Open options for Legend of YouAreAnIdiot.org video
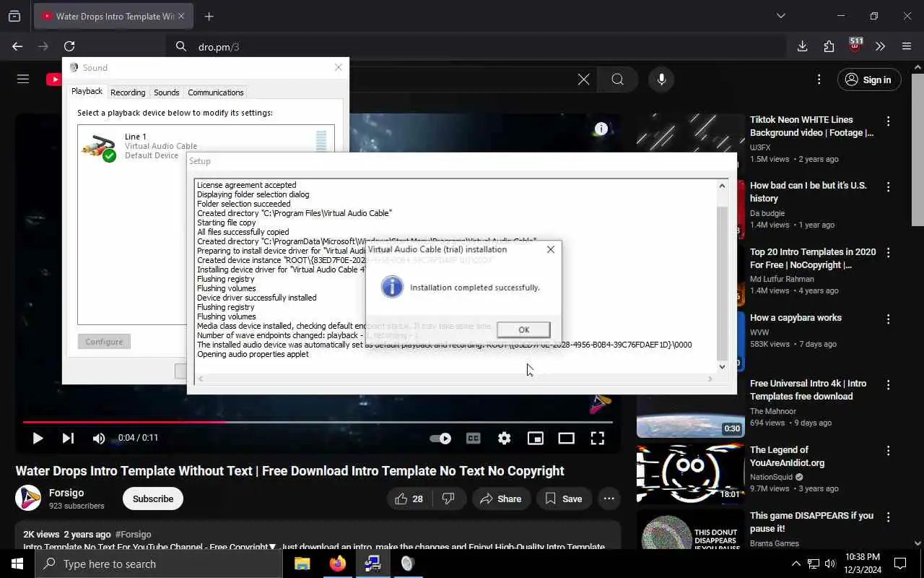Viewport: 924px width, 578px height. tap(889, 451)
